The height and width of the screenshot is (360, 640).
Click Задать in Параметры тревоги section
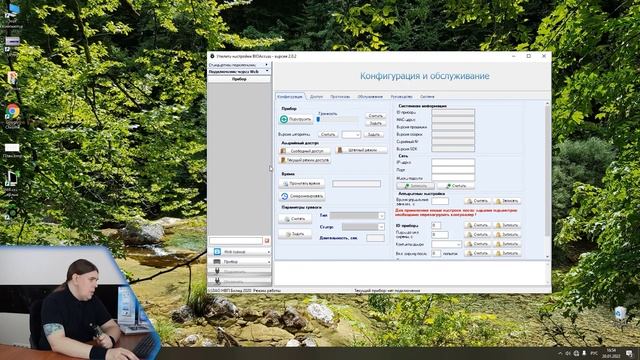[x=295, y=234]
